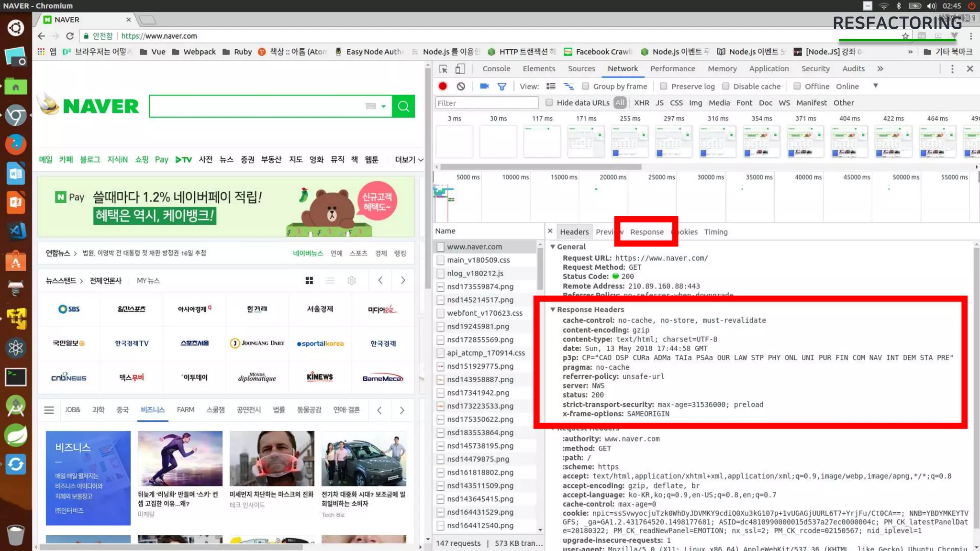Click the filter funnel icon in DevTools
This screenshot has width=980, height=551.
(x=501, y=87)
